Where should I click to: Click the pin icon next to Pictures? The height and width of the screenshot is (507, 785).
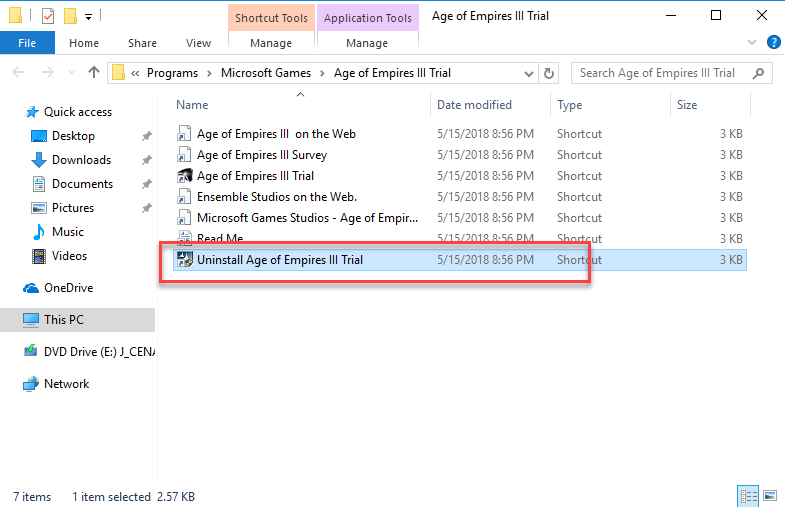click(x=146, y=208)
